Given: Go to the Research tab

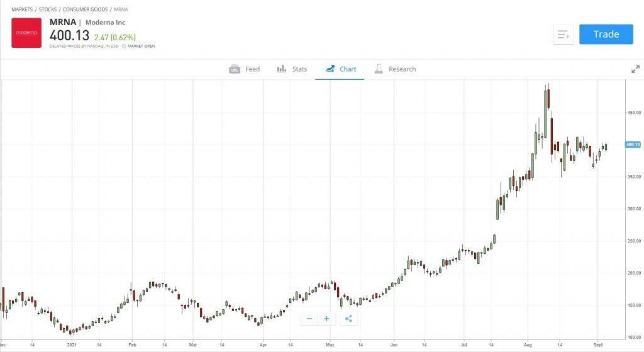Looking at the screenshot, I should (x=395, y=69).
